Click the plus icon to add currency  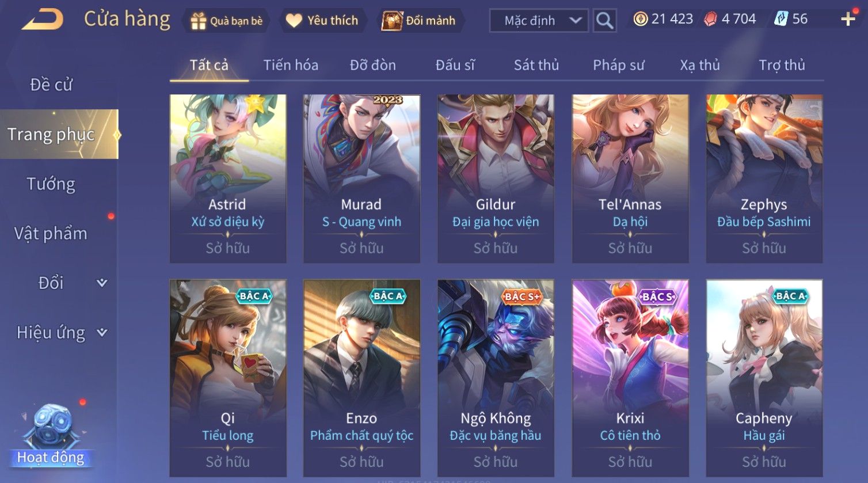[x=848, y=19]
